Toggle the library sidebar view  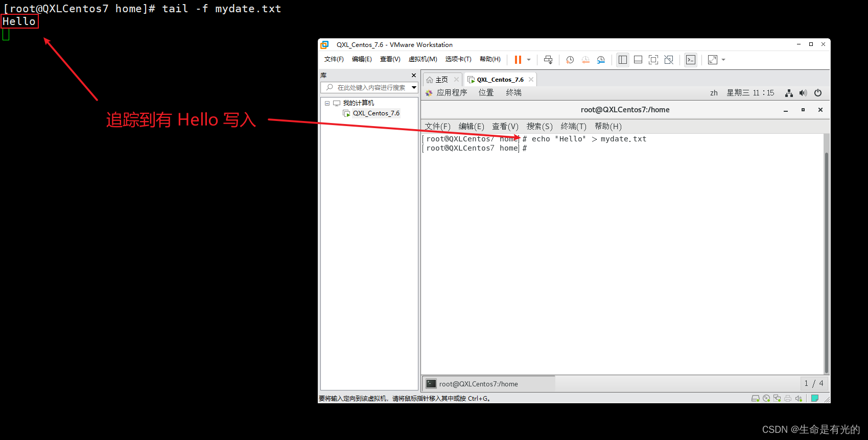coord(623,60)
